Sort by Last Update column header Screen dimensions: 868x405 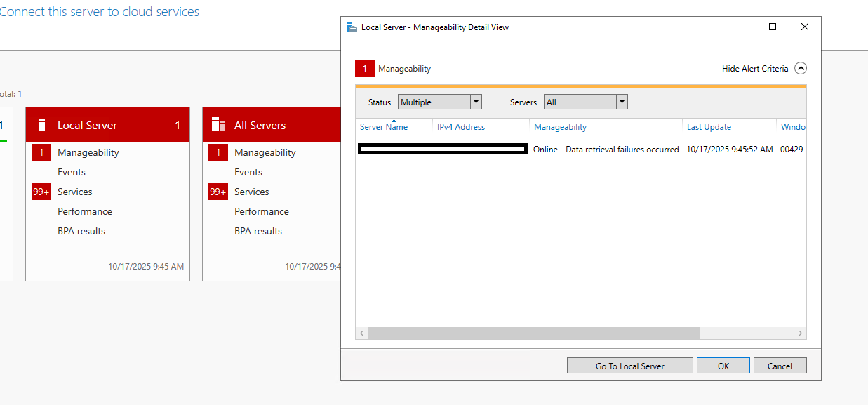(709, 127)
